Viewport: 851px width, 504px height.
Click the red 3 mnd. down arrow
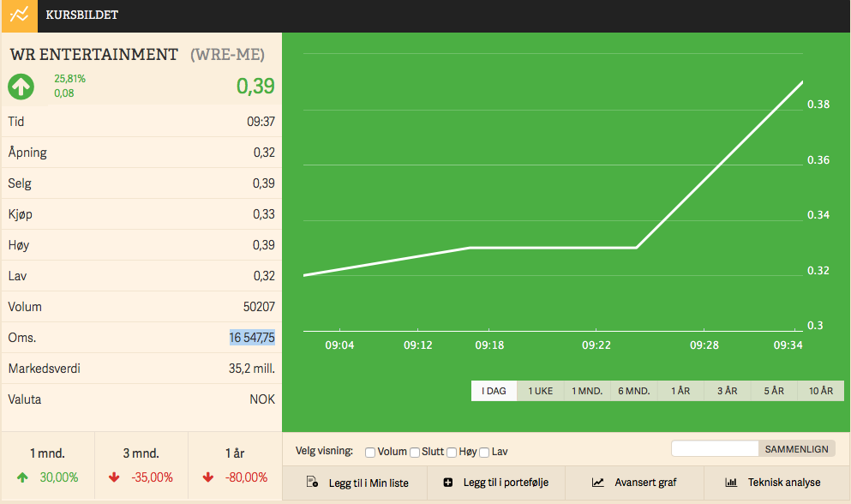[114, 477]
